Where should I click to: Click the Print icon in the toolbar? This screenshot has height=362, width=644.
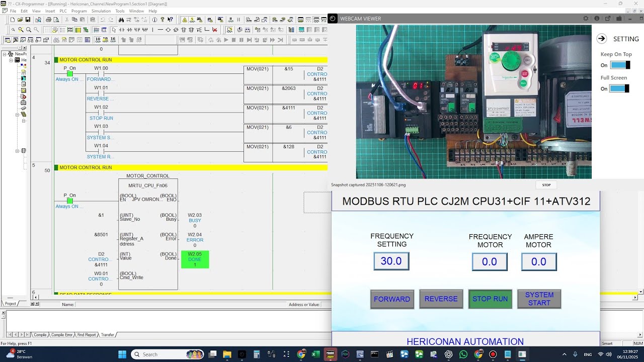click(49, 20)
